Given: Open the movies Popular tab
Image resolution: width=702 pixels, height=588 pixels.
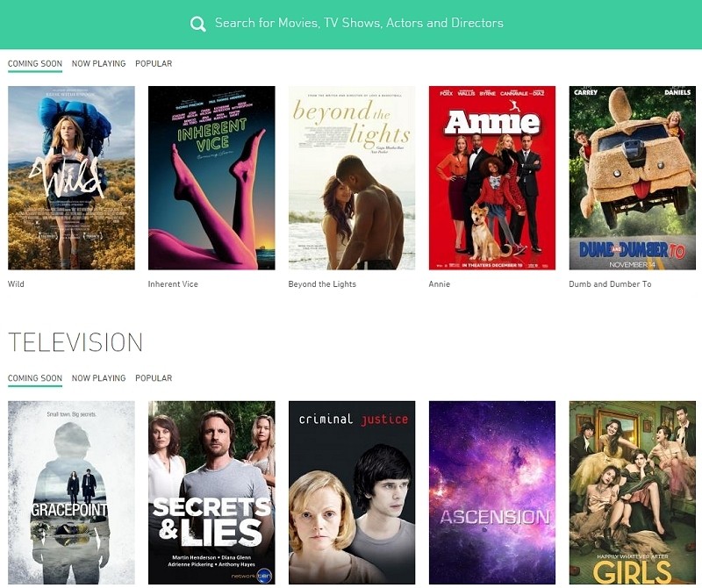Looking at the screenshot, I should click(x=154, y=63).
